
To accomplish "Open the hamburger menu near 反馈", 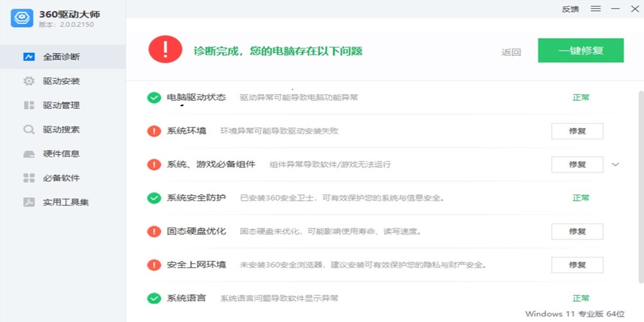I will pyautogui.click(x=596, y=9).
